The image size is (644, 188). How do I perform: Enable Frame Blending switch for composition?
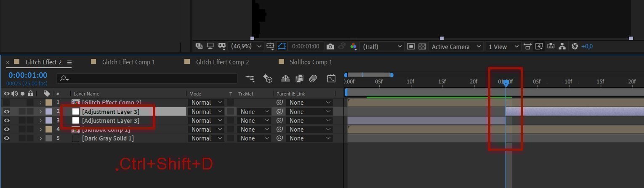click(x=299, y=78)
